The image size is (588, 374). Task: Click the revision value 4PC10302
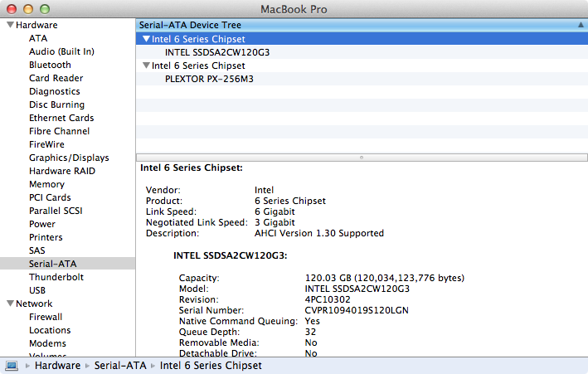tap(328, 299)
